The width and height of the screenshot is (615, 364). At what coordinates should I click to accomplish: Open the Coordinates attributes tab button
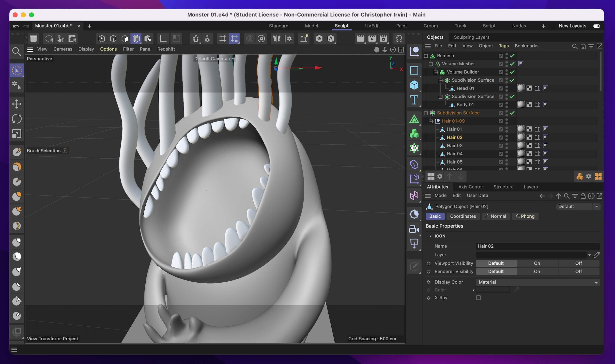[463, 216]
